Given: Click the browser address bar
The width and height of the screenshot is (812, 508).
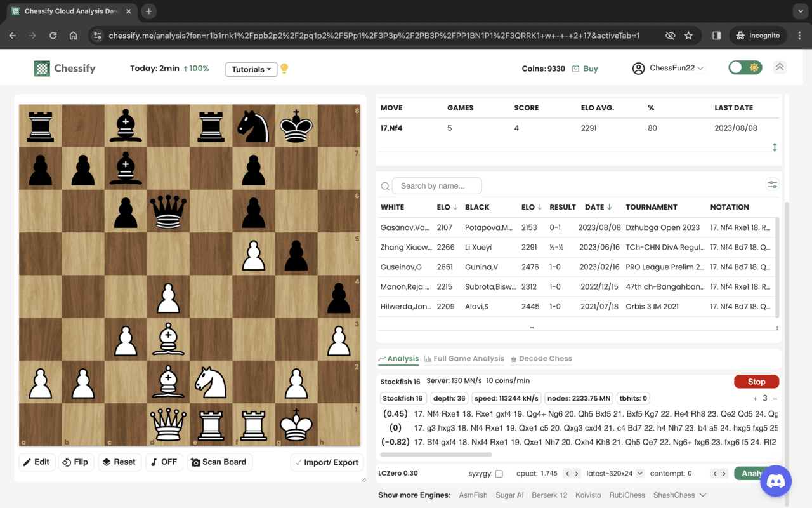Looking at the screenshot, I should coord(374,36).
